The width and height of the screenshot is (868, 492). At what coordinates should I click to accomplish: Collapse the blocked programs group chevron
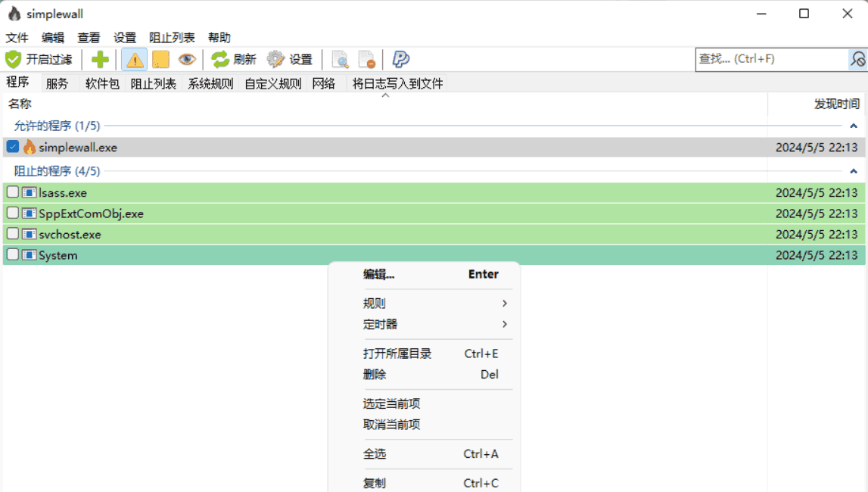854,172
